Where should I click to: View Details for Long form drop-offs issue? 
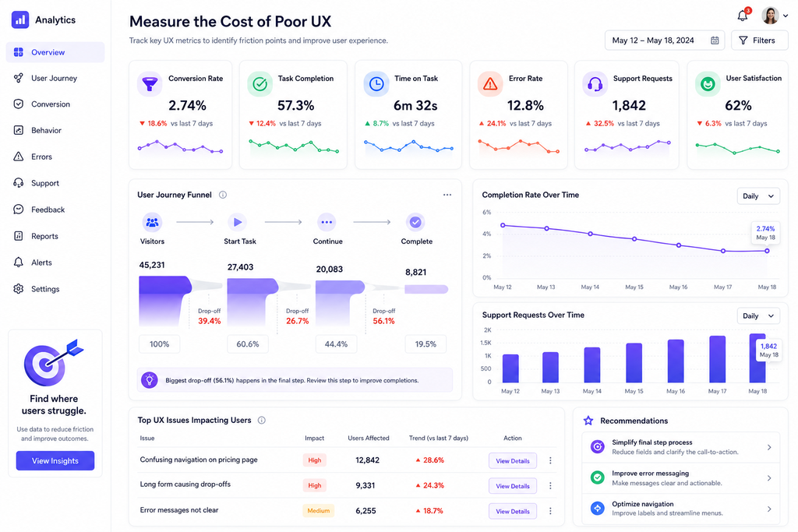(x=513, y=486)
